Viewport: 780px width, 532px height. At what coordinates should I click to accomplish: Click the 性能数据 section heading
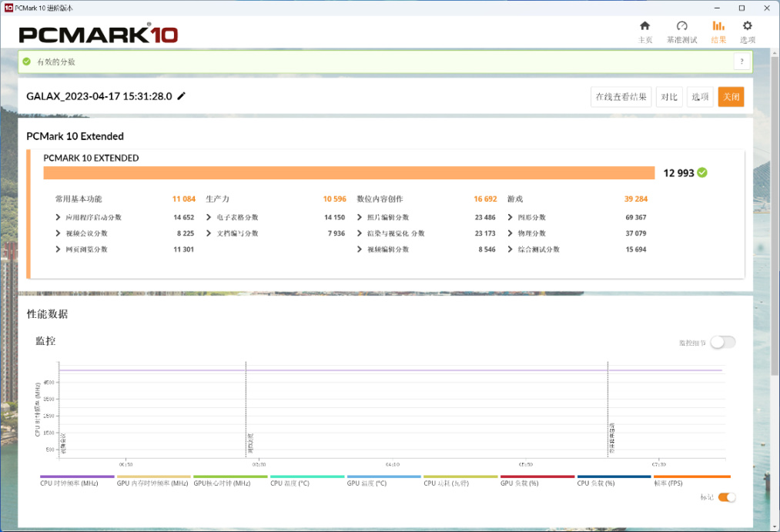(x=47, y=313)
